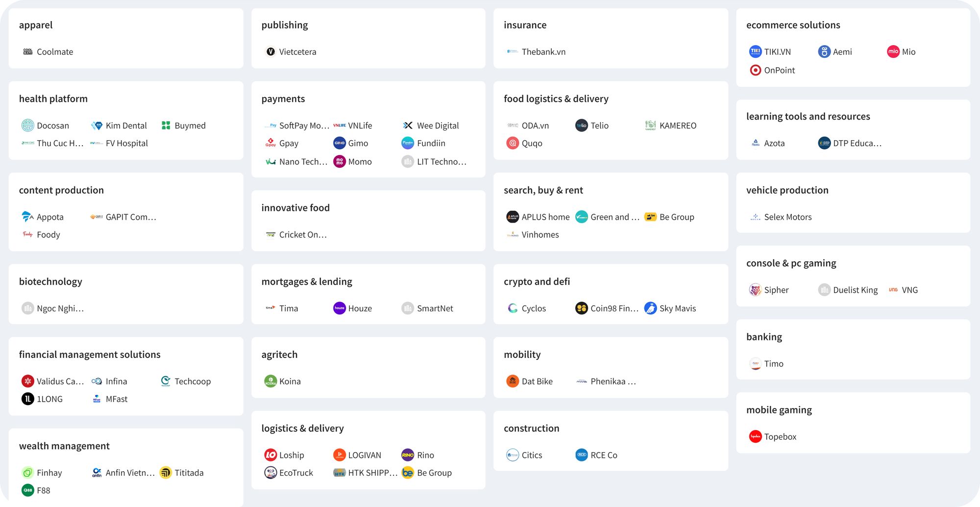
Task: Click the Sky Mavis blue icon
Action: [x=651, y=308]
